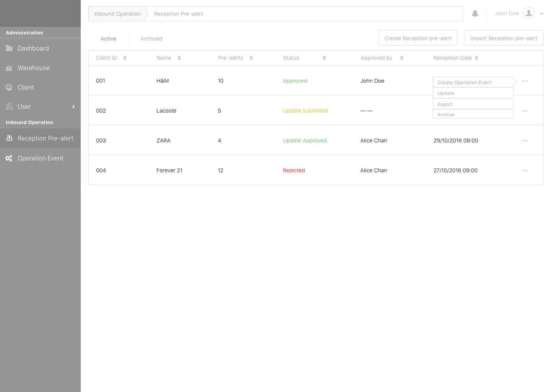Click client ID 004 cell

coord(101,170)
